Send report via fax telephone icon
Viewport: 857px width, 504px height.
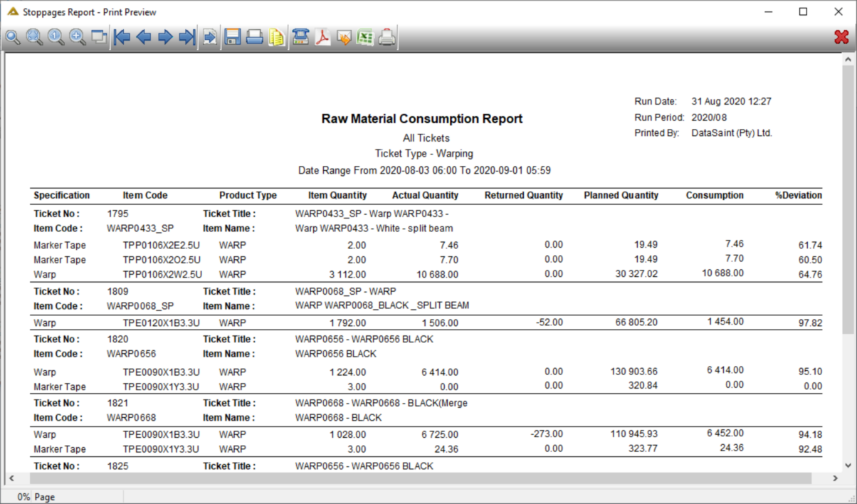(x=300, y=37)
